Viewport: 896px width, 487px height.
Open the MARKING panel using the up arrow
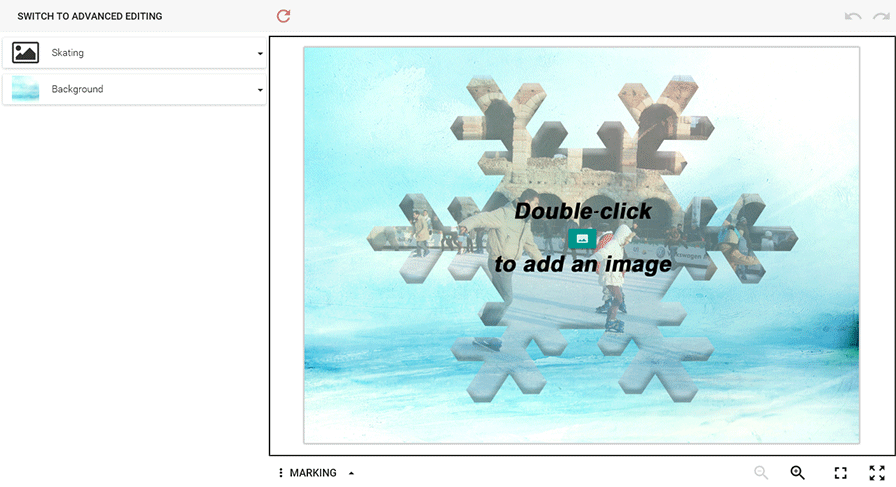click(351, 473)
